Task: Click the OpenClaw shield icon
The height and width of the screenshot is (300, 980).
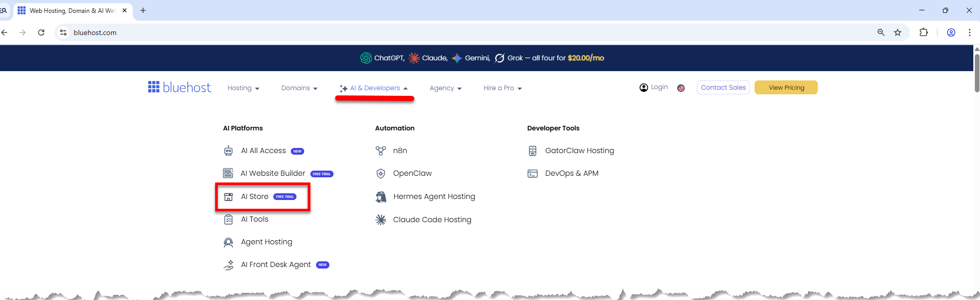Action: (x=381, y=173)
